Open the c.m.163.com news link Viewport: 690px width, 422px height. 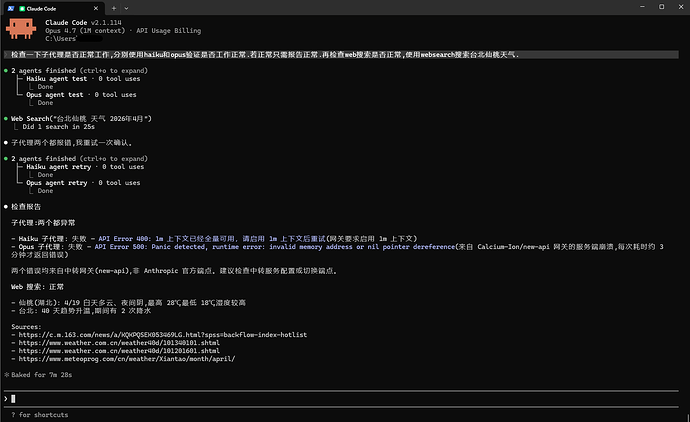(162, 335)
